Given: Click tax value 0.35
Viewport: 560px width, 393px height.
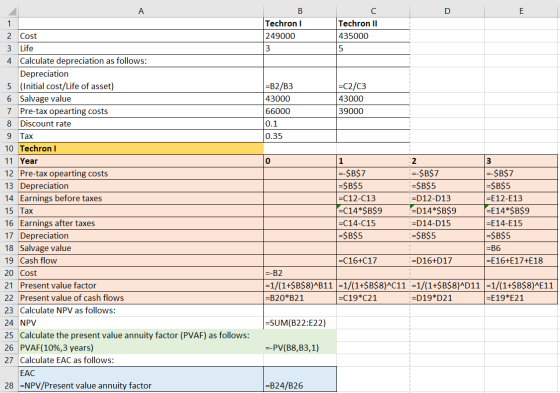Looking at the screenshot, I should tap(300, 136).
